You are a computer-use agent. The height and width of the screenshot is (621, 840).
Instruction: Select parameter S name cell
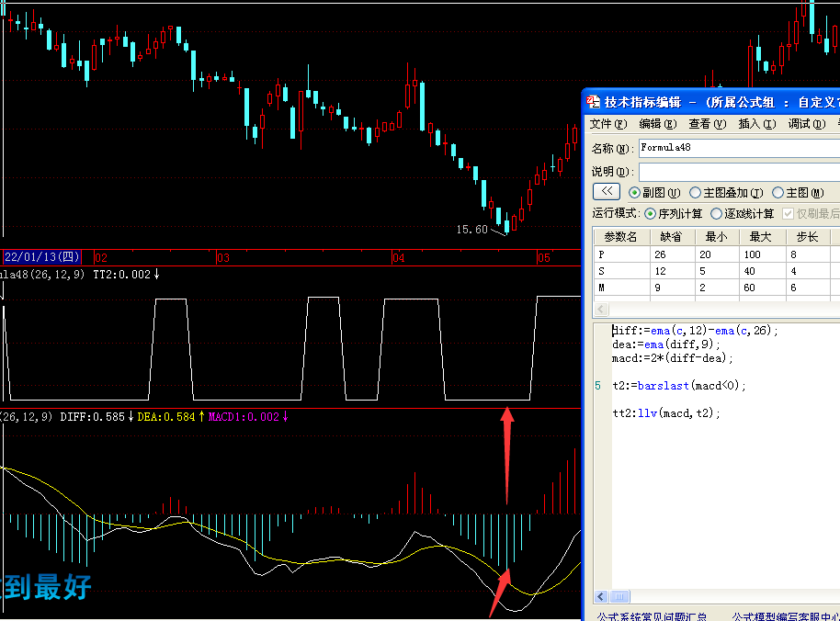[x=621, y=271]
